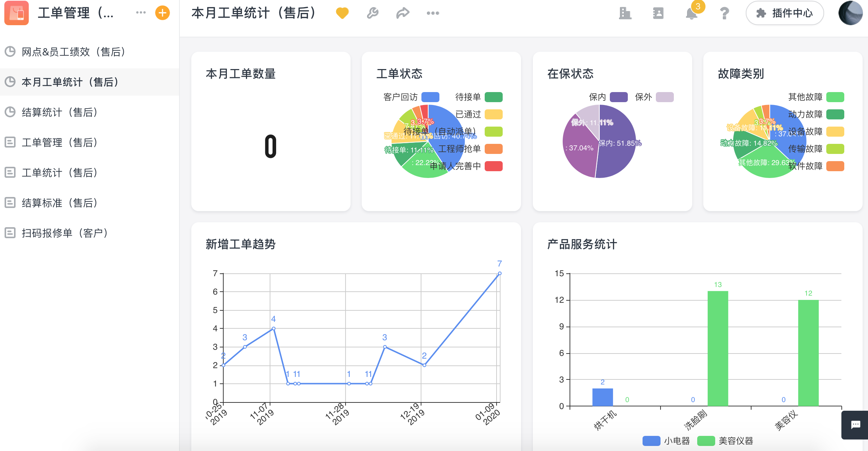Image resolution: width=868 pixels, height=451 pixels.
Task: Toggle 已通过 legend yellow swatch
Action: 494,114
